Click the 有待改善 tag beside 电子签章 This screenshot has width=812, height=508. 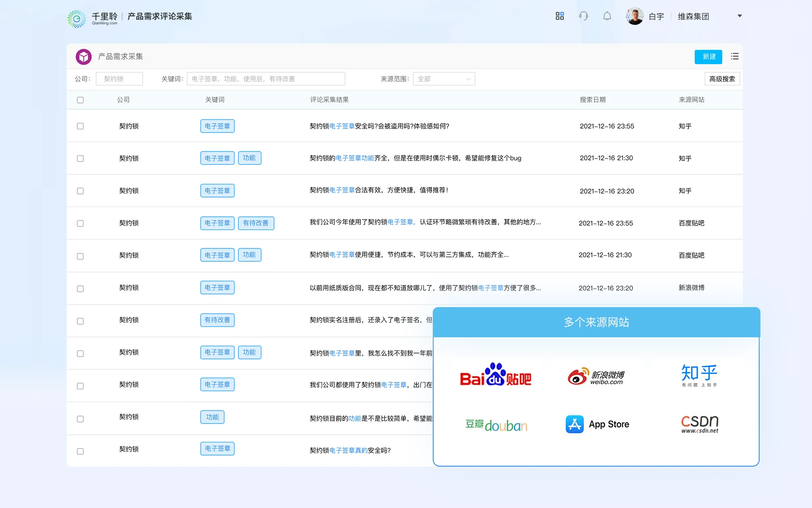coord(256,223)
